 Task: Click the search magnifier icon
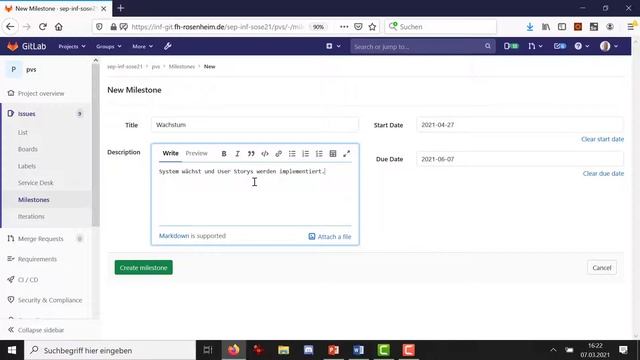click(x=487, y=46)
